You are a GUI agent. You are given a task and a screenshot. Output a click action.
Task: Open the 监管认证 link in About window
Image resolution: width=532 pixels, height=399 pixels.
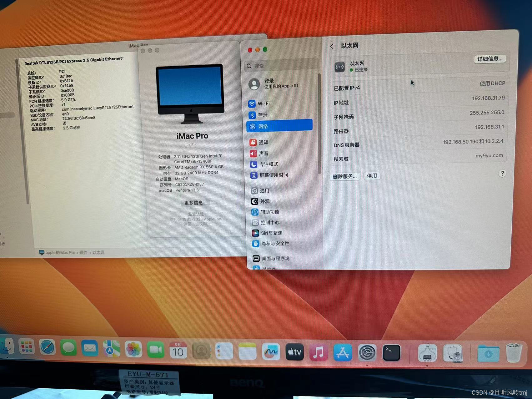click(196, 214)
